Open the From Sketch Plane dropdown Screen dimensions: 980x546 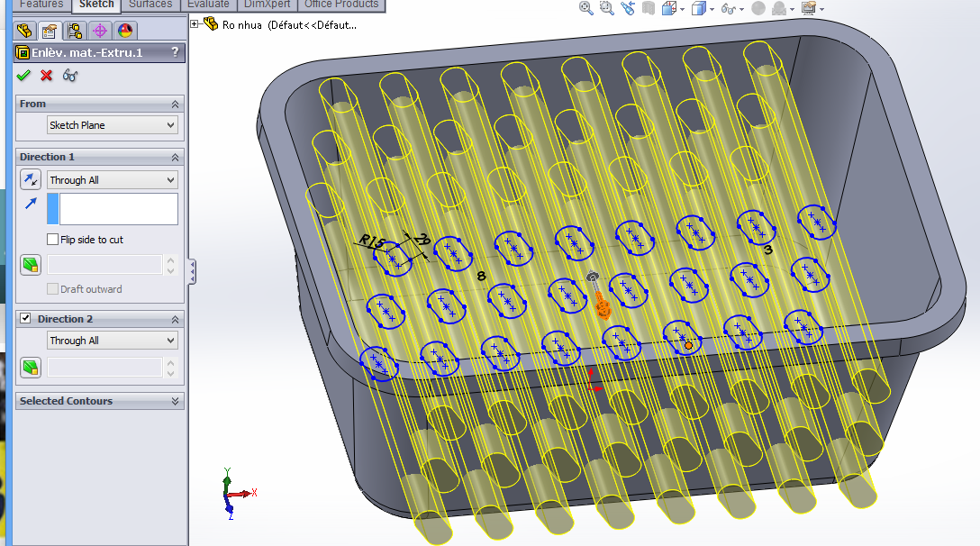[x=112, y=125]
